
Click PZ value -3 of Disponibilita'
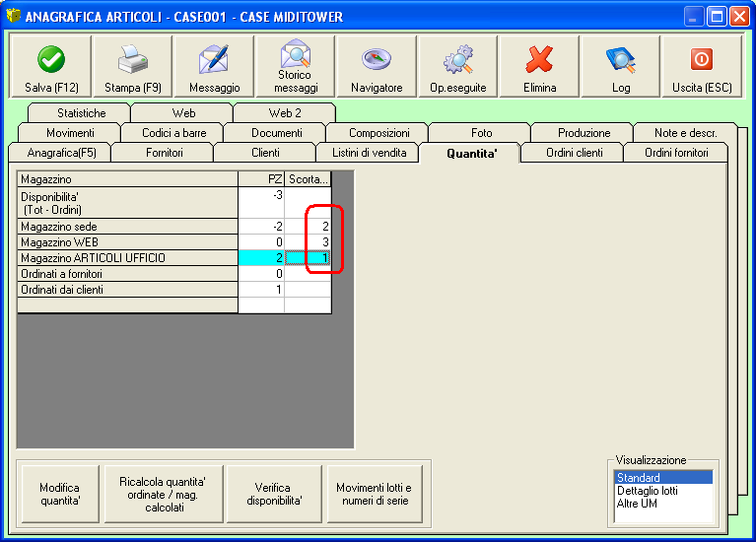[x=261, y=203]
